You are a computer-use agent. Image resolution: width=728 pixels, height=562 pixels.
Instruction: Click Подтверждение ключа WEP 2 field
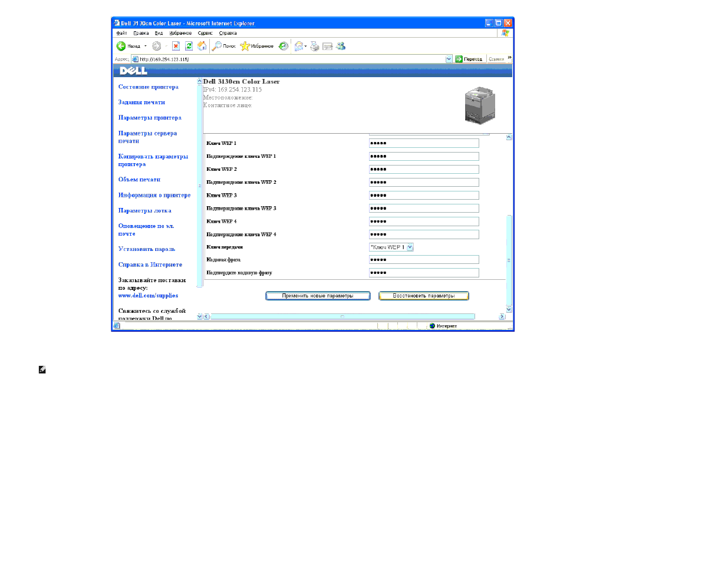[424, 182]
